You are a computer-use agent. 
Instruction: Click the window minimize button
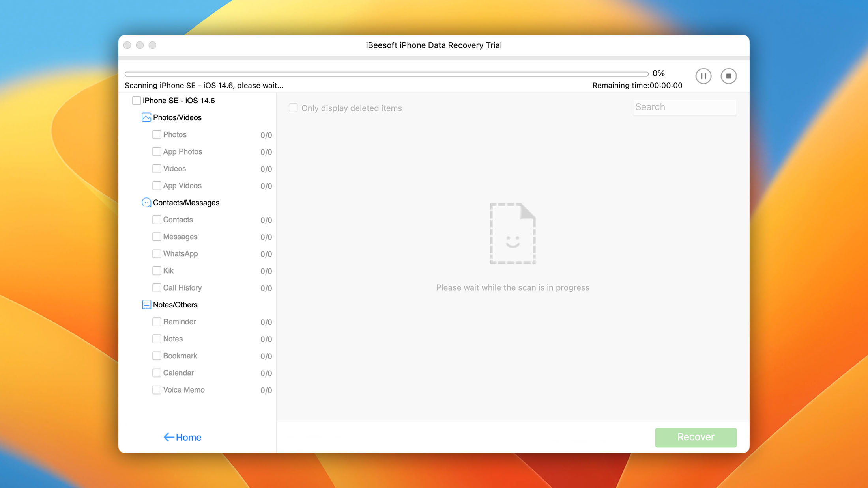coord(140,45)
